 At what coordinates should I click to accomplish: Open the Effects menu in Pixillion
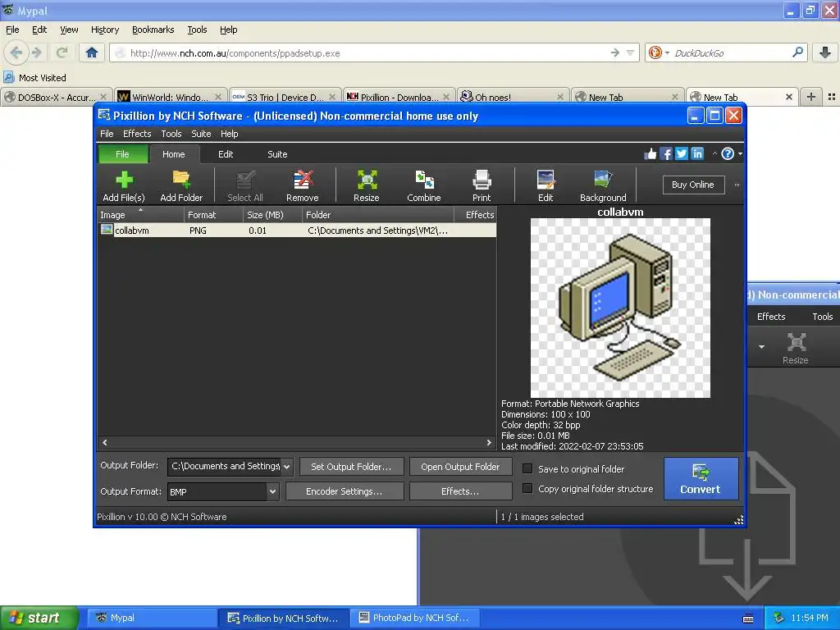pos(137,134)
